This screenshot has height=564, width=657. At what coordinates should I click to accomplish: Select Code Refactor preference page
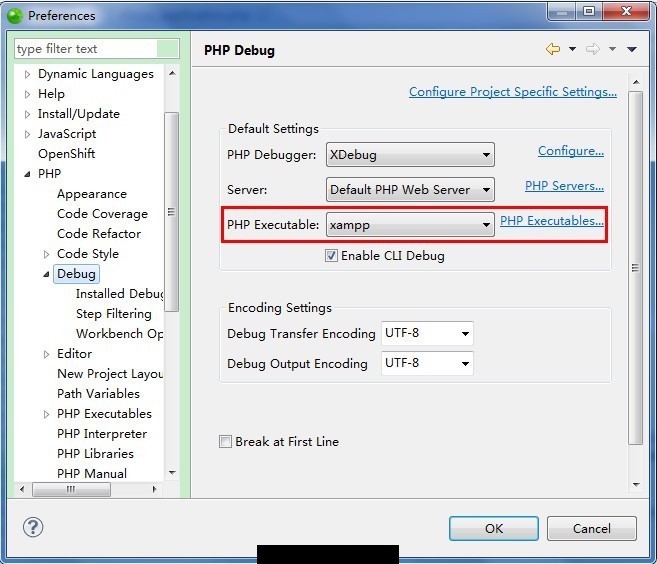(99, 234)
